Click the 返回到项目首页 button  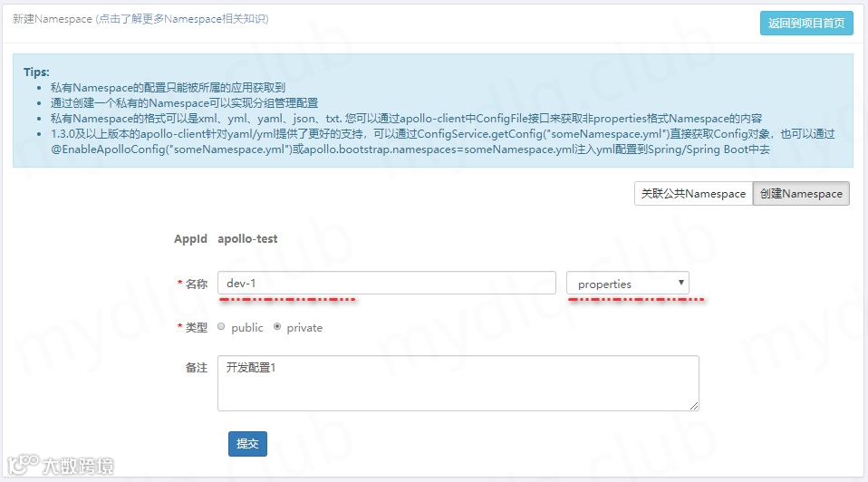[806, 24]
